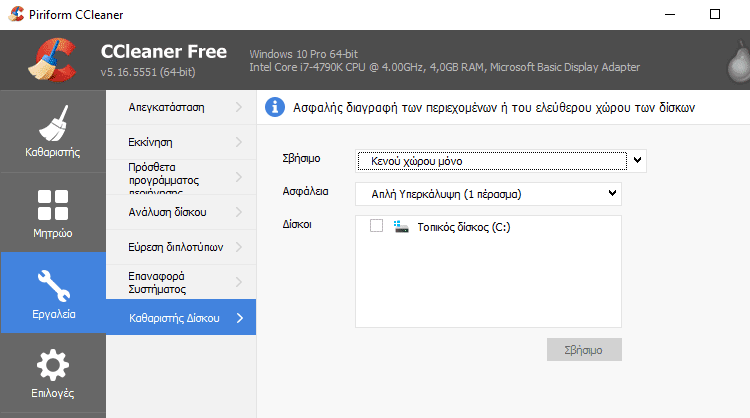Click the chevron beside Εύρεση διπλοτύπων

(x=239, y=247)
